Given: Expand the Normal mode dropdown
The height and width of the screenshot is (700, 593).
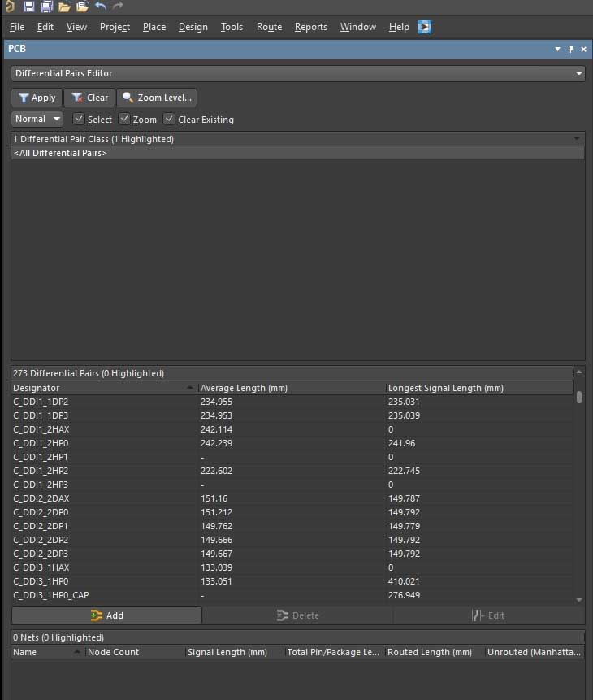Looking at the screenshot, I should click(37, 119).
